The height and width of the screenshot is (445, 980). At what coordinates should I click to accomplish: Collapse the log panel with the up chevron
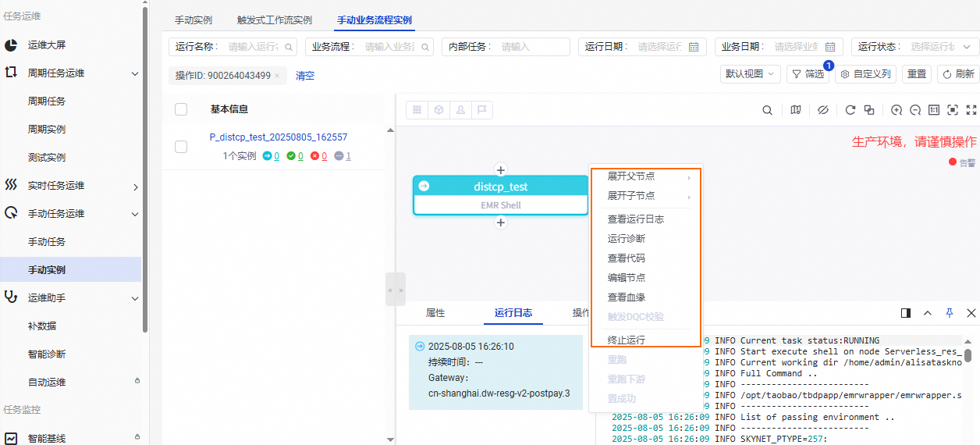(928, 313)
